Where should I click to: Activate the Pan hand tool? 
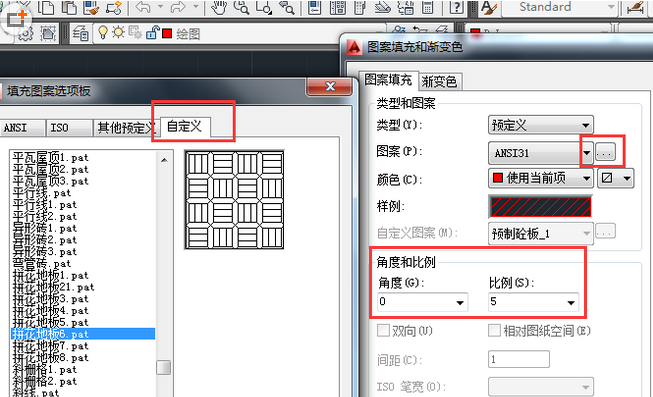coord(219,7)
